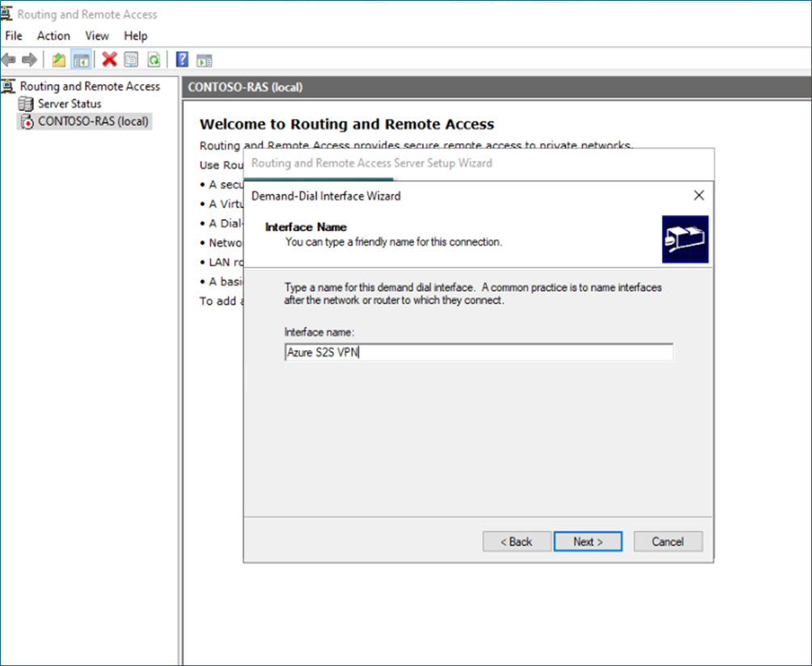Select Routing and Remote Access root node
Screen dimensions: 812x666
point(90,86)
